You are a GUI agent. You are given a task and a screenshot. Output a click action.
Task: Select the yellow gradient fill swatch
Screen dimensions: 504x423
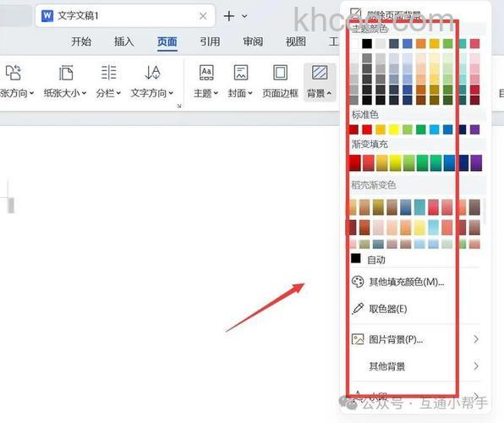395,162
